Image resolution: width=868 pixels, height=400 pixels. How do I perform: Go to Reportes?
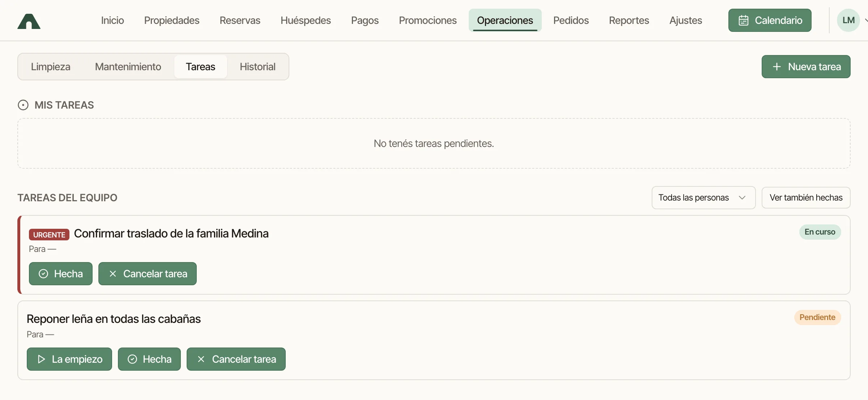click(629, 20)
